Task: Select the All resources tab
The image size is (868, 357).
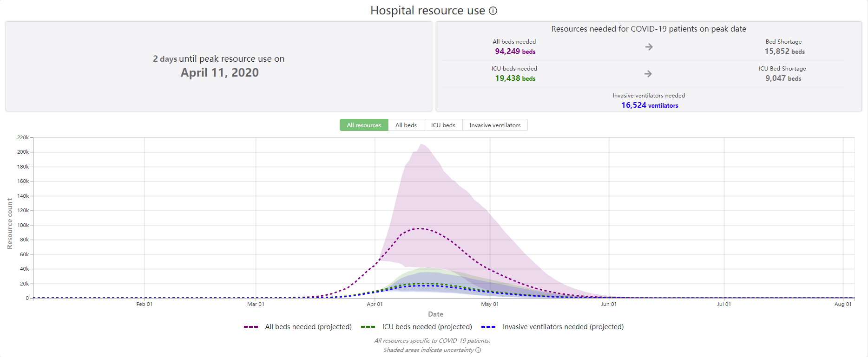Action: pos(364,125)
